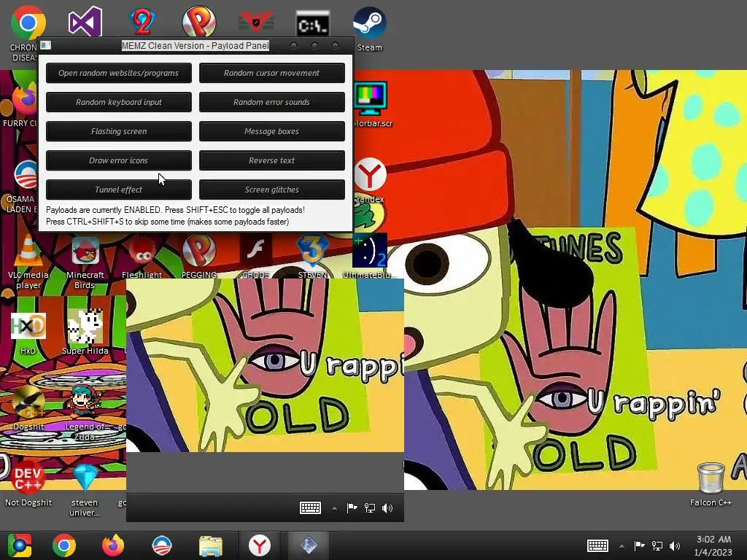Click the Open random websites/programs payload button
Image resolution: width=747 pixels, height=560 pixels.
[x=119, y=73]
